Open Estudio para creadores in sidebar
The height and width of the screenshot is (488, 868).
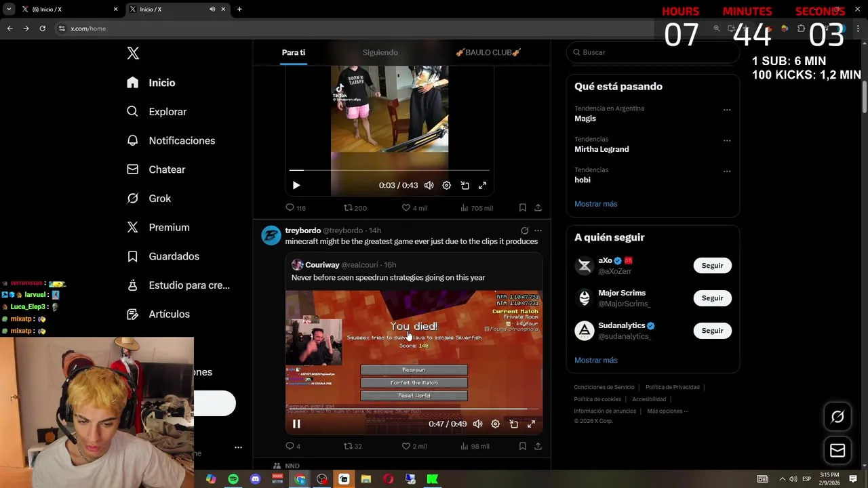(x=178, y=285)
